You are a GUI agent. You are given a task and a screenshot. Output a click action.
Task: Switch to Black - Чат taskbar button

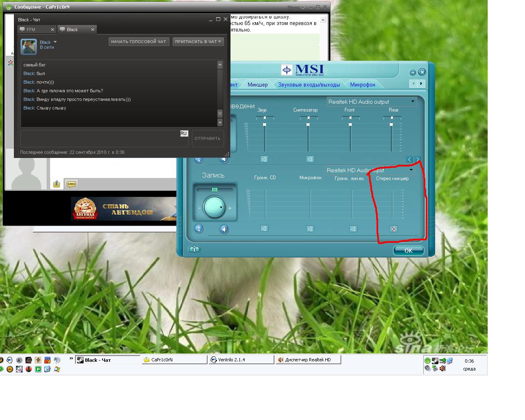[108, 360]
